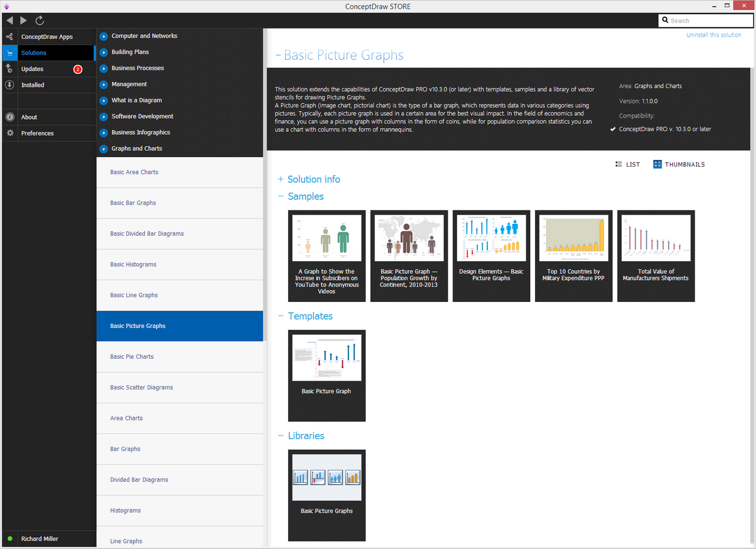The width and height of the screenshot is (756, 549).
Task: Select Basic Bar Graphs in list
Action: coord(180,203)
